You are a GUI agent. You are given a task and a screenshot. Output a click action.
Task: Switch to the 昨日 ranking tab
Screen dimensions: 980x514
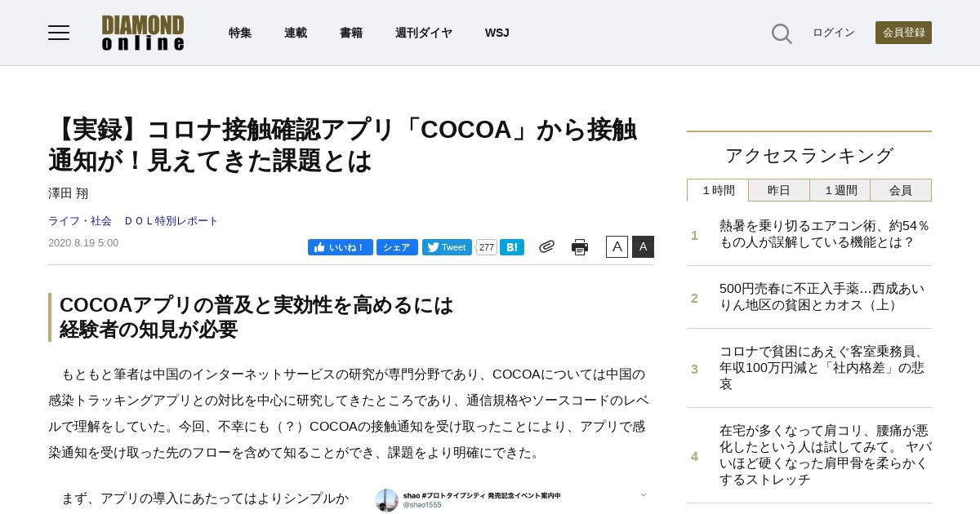click(x=779, y=190)
